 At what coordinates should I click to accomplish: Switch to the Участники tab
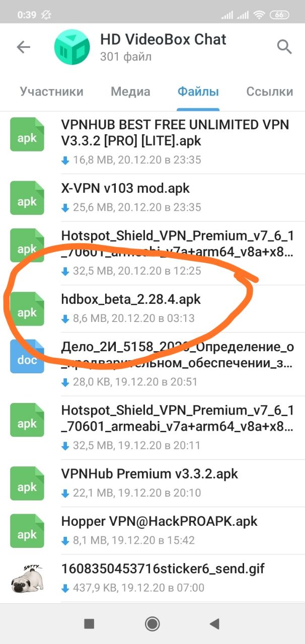[51, 92]
